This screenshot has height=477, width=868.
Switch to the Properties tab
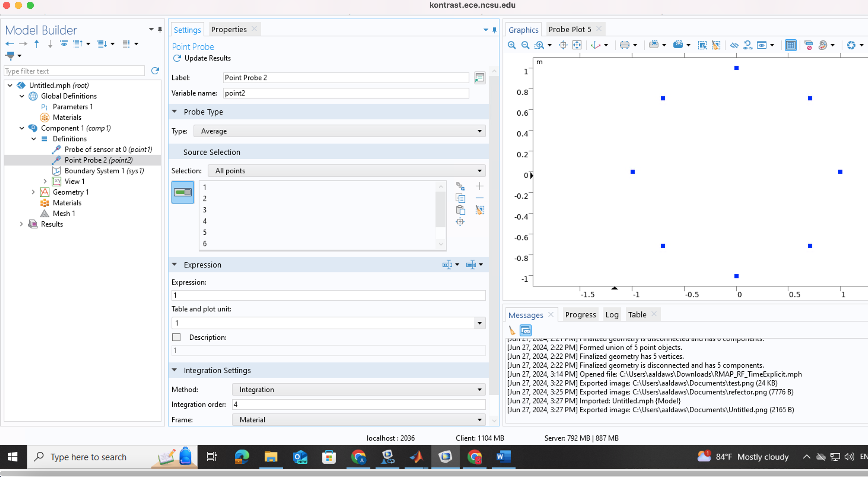(x=229, y=29)
